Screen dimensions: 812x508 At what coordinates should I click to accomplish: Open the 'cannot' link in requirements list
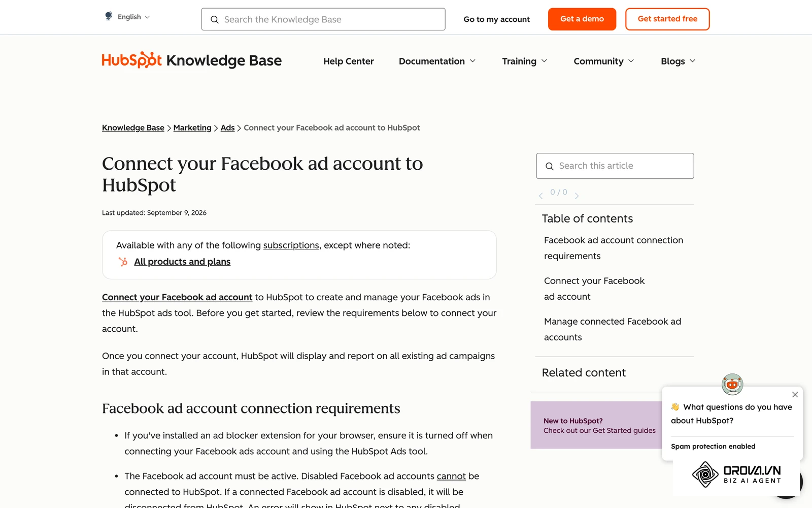point(451,476)
